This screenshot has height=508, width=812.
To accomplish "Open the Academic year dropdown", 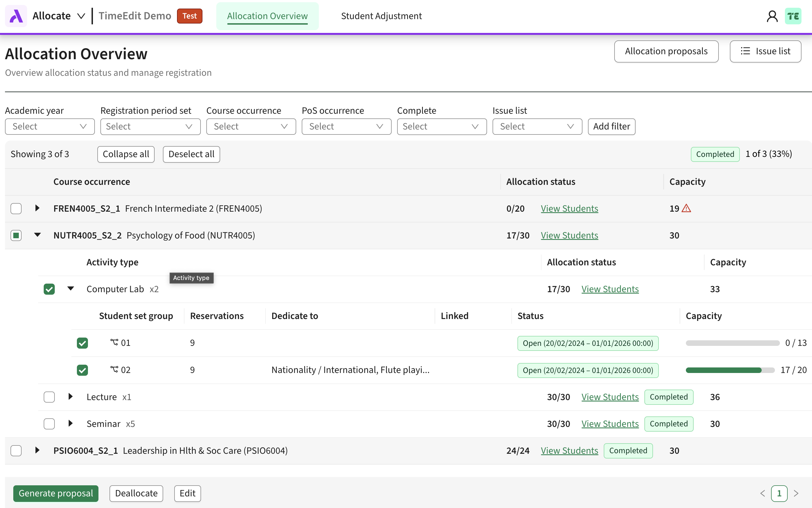I will pos(50,126).
